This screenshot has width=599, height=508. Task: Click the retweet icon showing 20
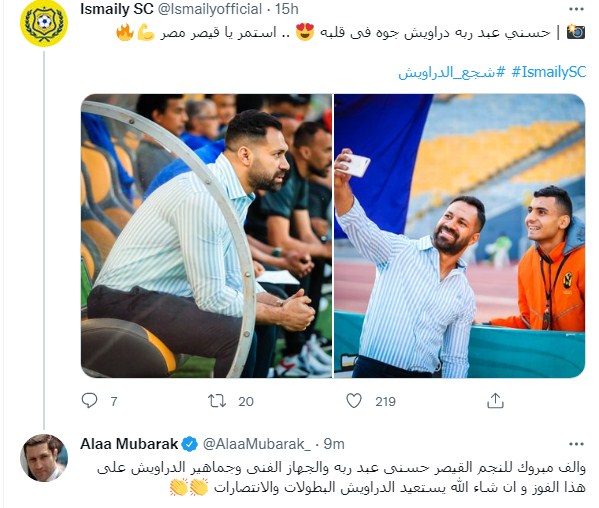pyautogui.click(x=217, y=401)
